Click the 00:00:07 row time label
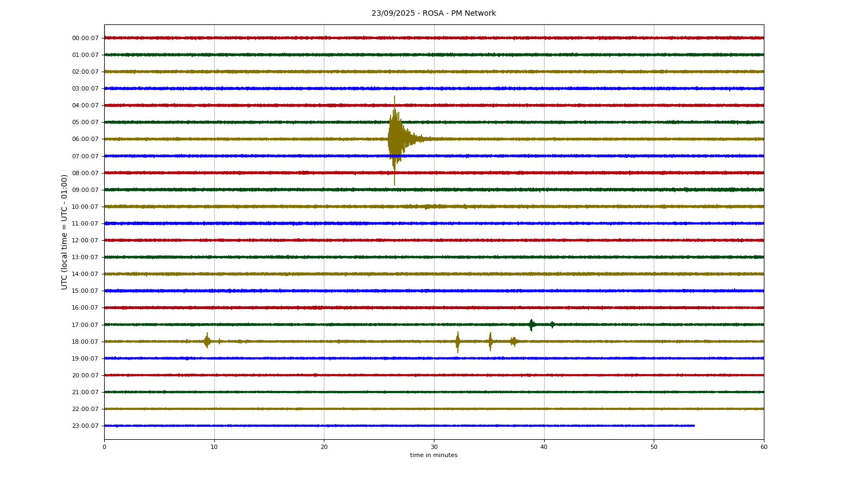 pyautogui.click(x=85, y=38)
